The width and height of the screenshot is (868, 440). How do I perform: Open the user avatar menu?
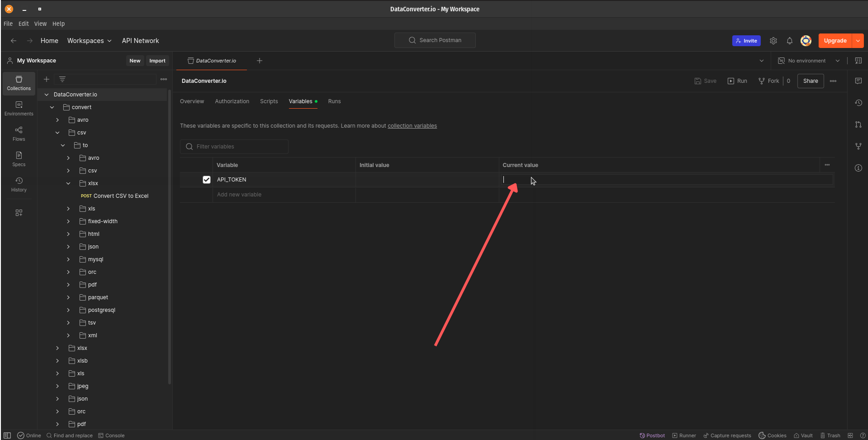[x=806, y=41]
